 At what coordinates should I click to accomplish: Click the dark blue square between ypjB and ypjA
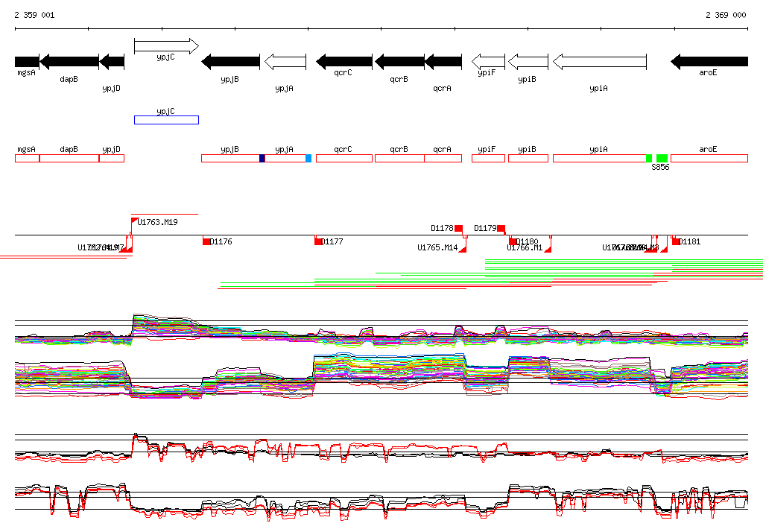point(262,158)
